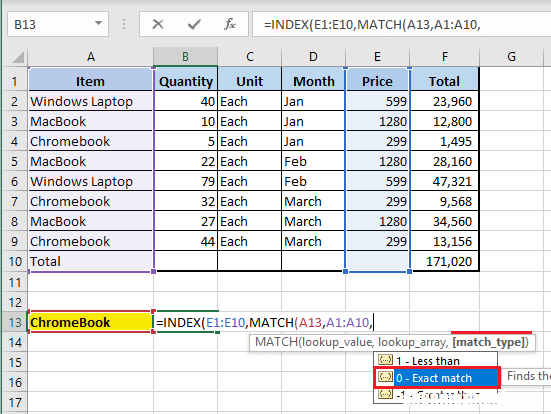Select column F header
Image resolution: width=551 pixels, height=414 pixels.
[x=445, y=57]
